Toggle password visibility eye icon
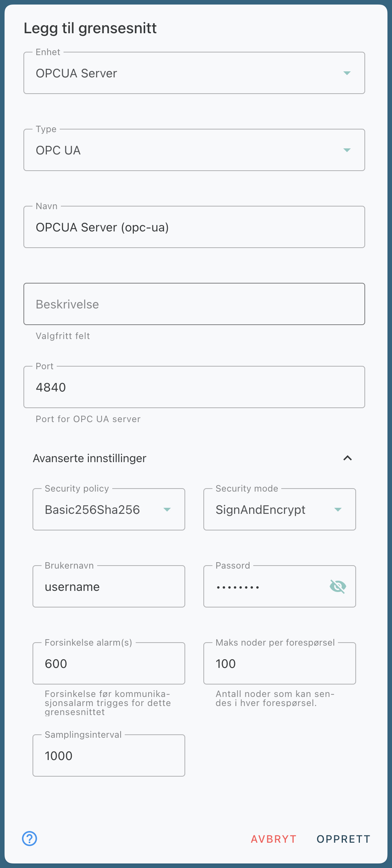392x868 pixels. click(x=338, y=586)
